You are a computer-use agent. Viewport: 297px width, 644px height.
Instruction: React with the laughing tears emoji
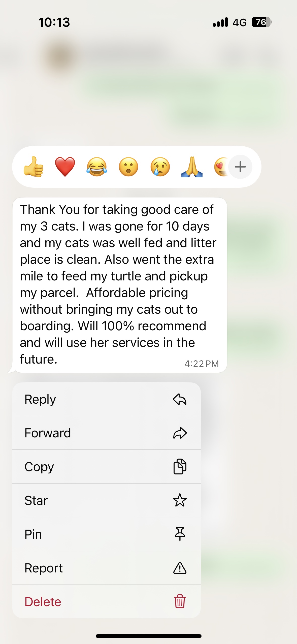(97, 167)
